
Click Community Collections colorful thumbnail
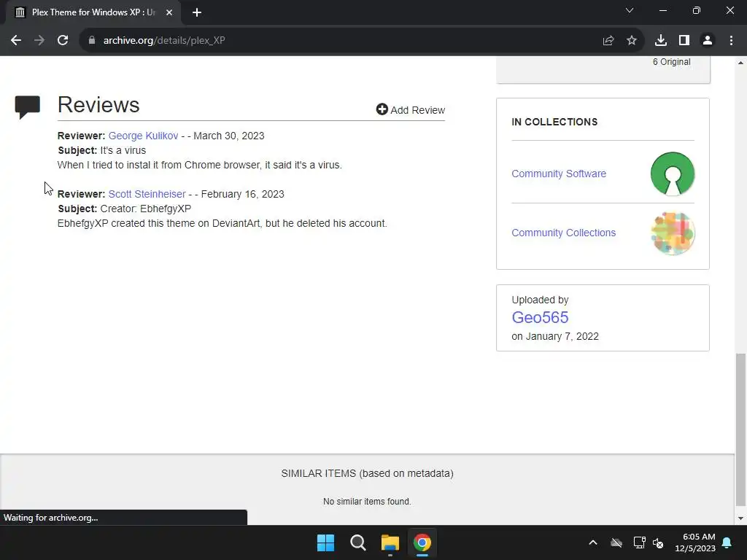[672, 233]
